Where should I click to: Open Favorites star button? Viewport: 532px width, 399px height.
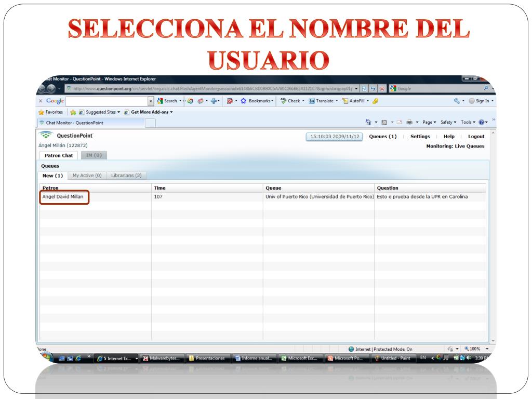click(50, 112)
